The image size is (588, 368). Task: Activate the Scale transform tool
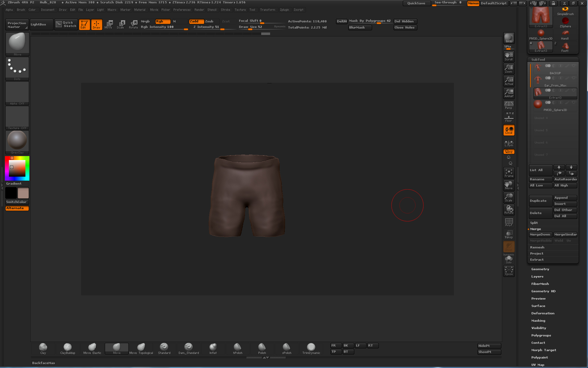point(121,24)
